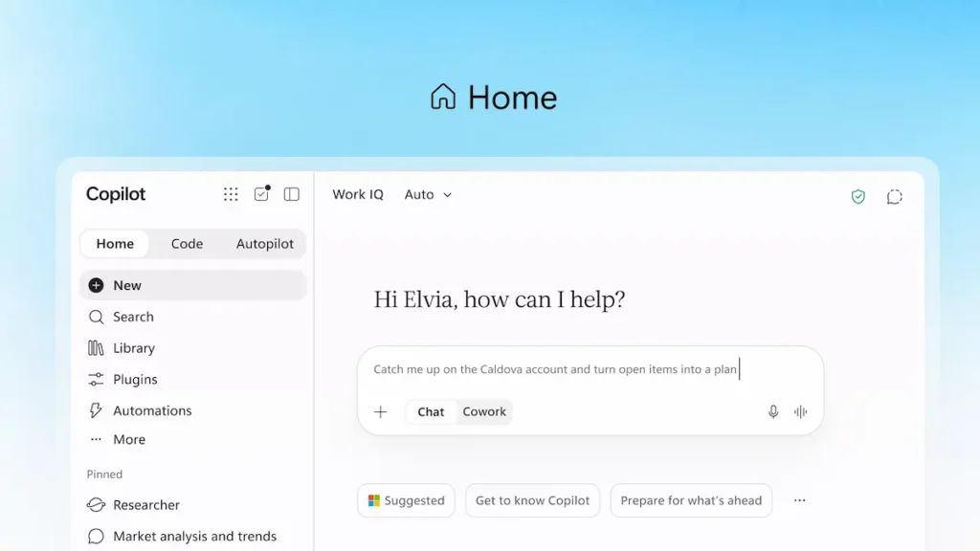Click the Search magnifier icon in sidebar

point(96,318)
